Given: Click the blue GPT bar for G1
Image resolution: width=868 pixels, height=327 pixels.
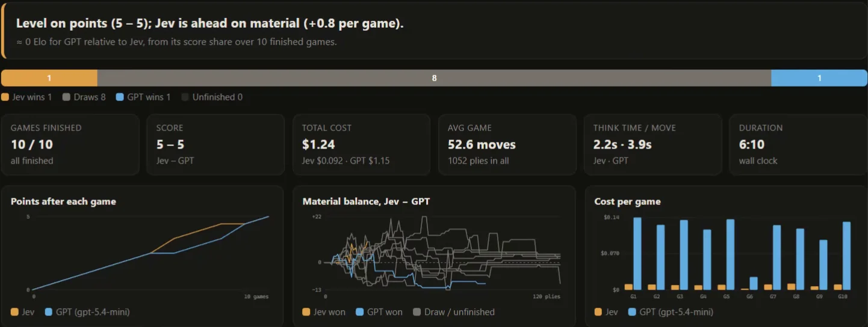Looking at the screenshot, I should (x=637, y=254).
